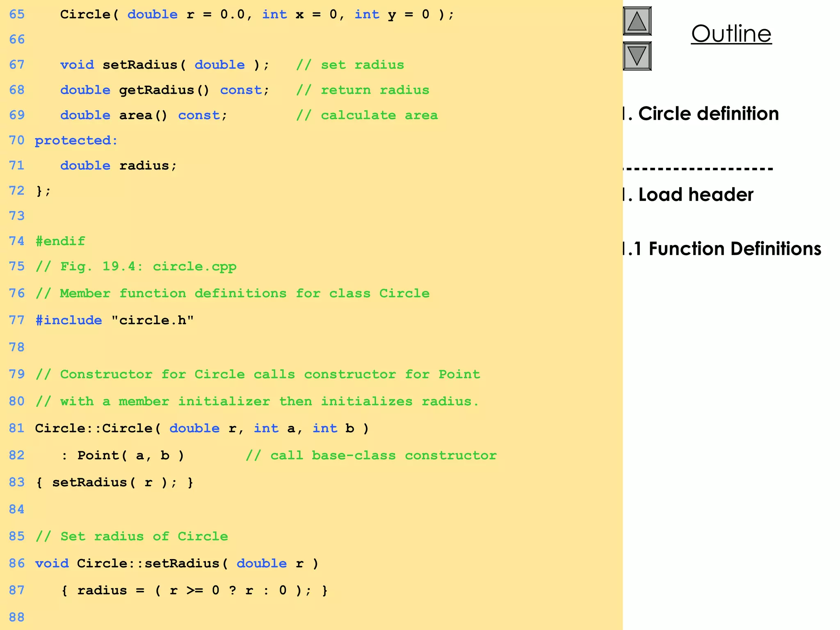Viewport: 840px width, 630px height.
Task: Click the up arrow navigation button
Action: point(637,21)
